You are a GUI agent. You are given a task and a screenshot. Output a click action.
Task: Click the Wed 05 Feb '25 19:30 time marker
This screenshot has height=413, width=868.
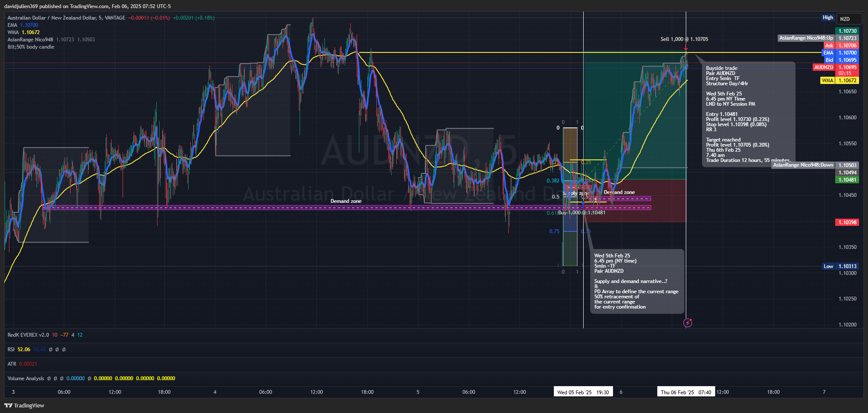[583, 392]
